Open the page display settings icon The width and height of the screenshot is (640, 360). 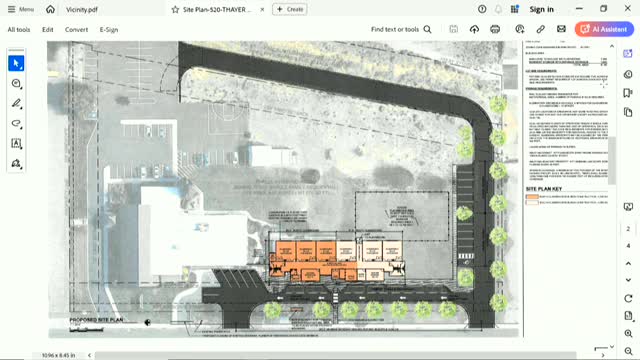[628, 207]
